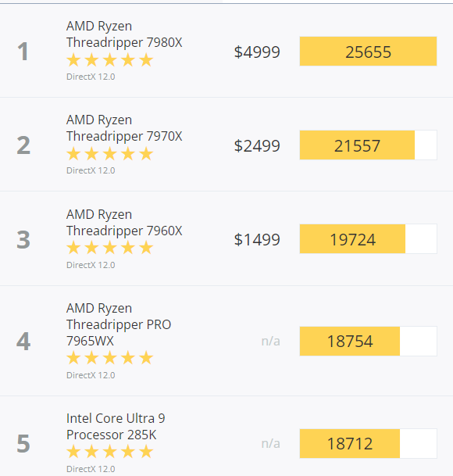Image resolution: width=453 pixels, height=476 pixels.
Task: Click star rating under Threadripper 7980X
Action: (110, 59)
